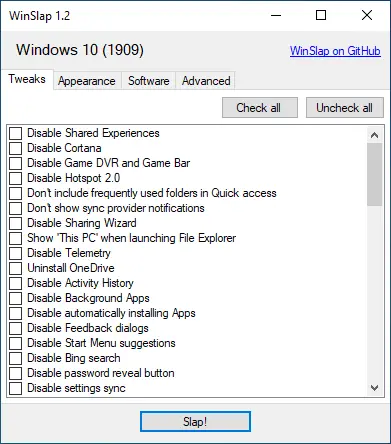
Task: Click the tweaks list scrollbar thumb
Action: [x=374, y=174]
